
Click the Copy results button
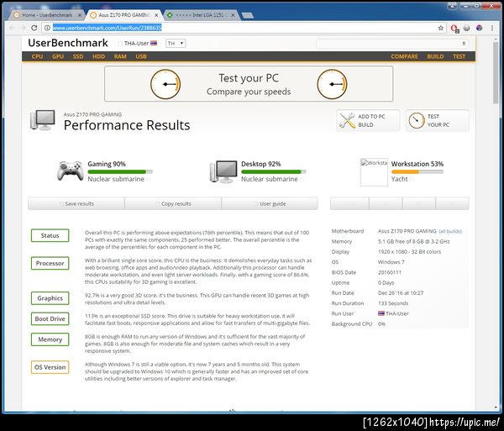tap(173, 204)
